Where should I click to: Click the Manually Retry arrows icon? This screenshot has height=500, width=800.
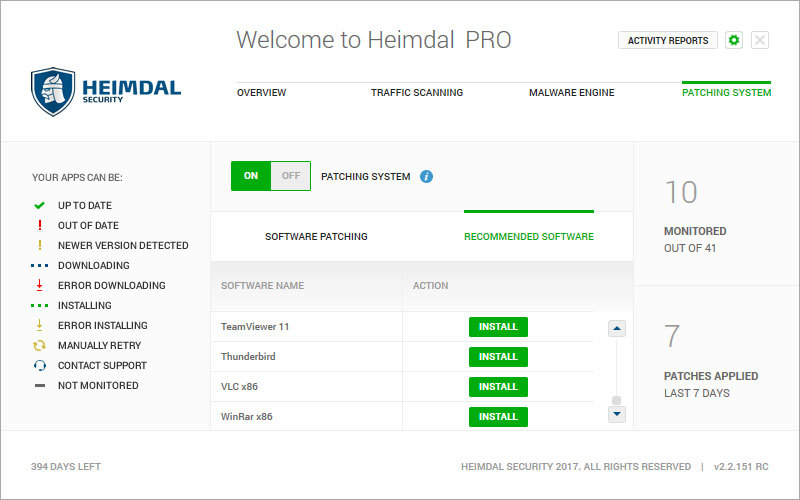tap(40, 345)
